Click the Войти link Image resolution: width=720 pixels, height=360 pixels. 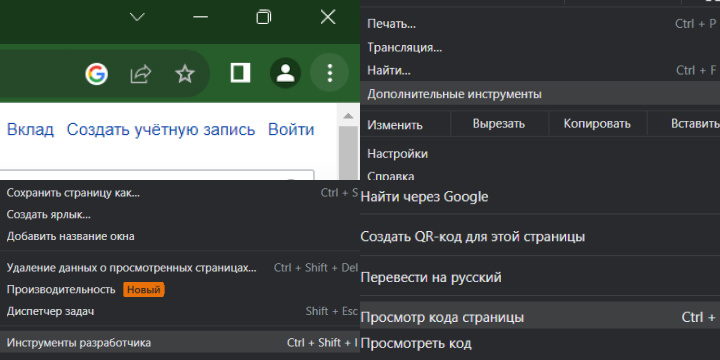click(x=291, y=130)
